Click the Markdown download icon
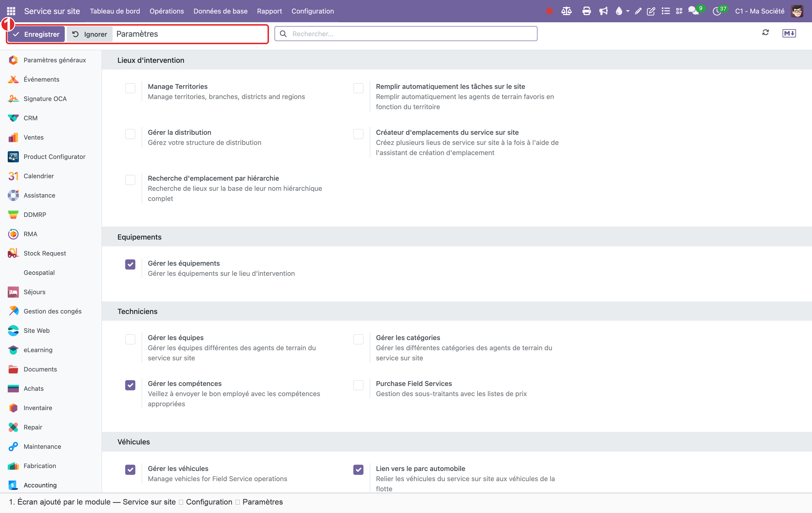Screen dimensions: 812x513 pyautogui.click(x=789, y=33)
